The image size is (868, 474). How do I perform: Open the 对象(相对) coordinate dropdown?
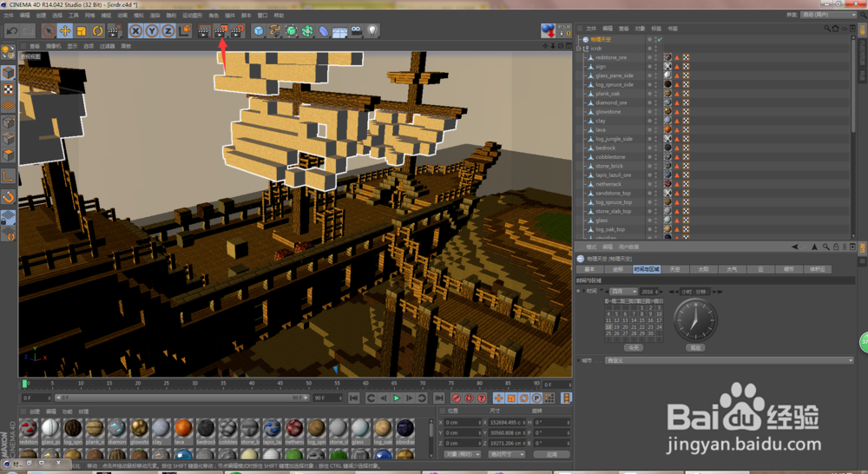[463, 454]
